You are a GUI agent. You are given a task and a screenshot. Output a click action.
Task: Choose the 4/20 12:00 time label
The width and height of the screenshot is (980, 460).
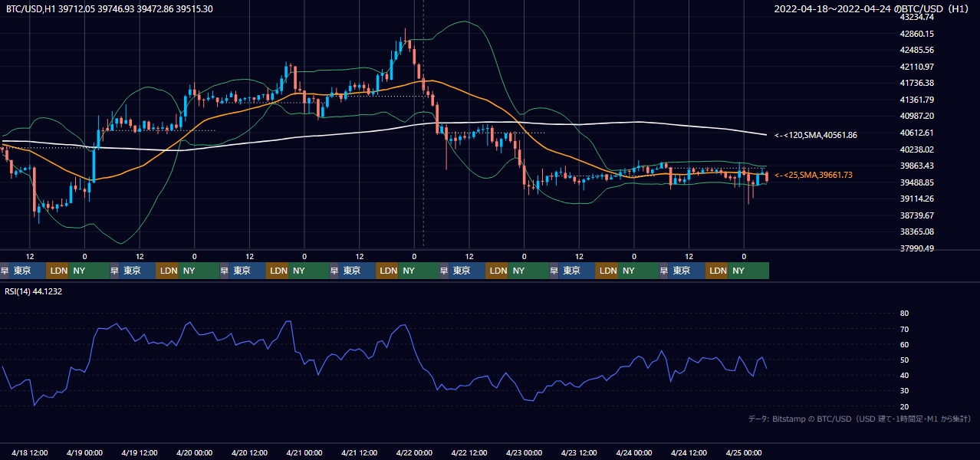click(250, 452)
